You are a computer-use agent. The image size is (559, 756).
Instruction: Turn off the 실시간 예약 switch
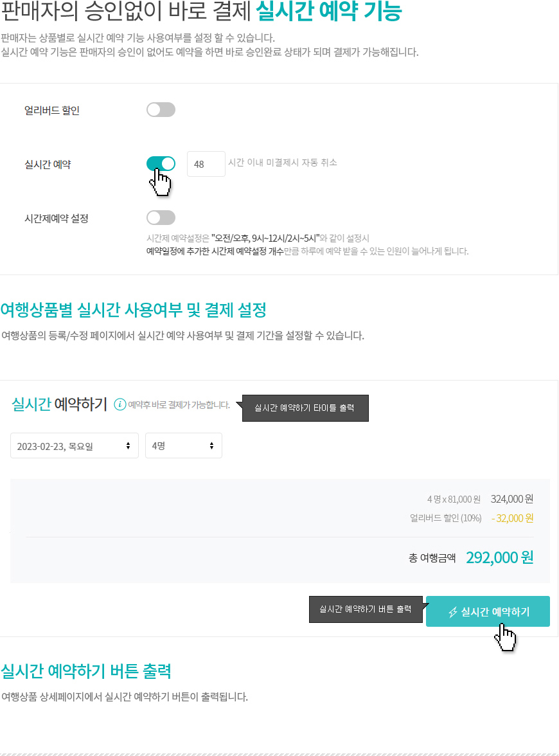pos(161,164)
